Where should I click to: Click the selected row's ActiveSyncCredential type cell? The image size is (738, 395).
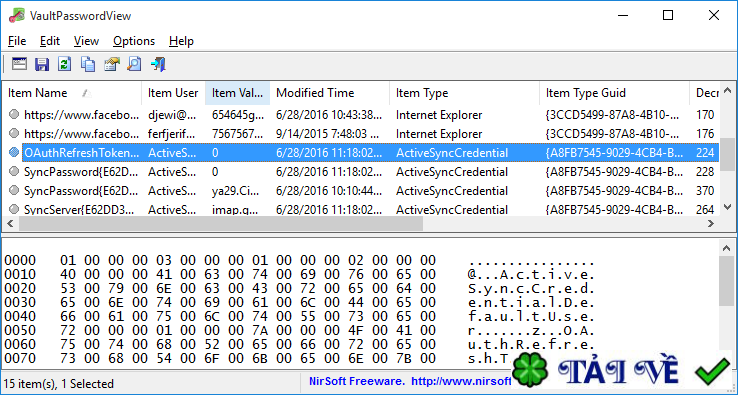coord(452,153)
